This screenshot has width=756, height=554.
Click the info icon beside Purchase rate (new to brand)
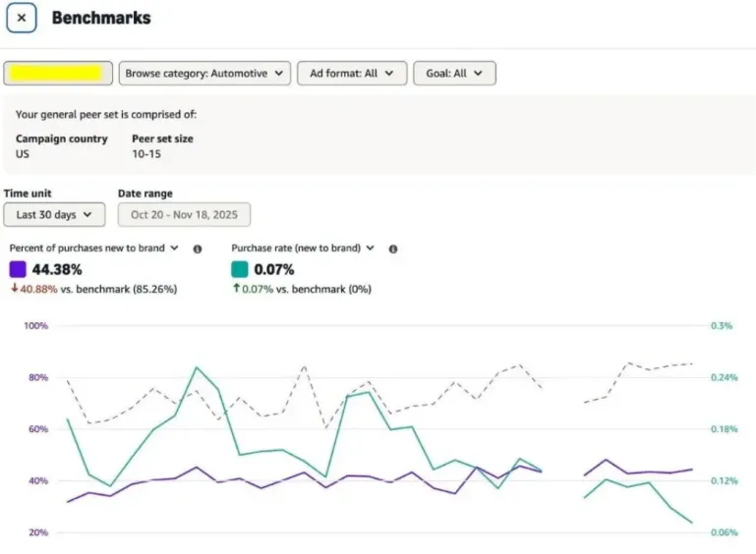pyautogui.click(x=393, y=249)
